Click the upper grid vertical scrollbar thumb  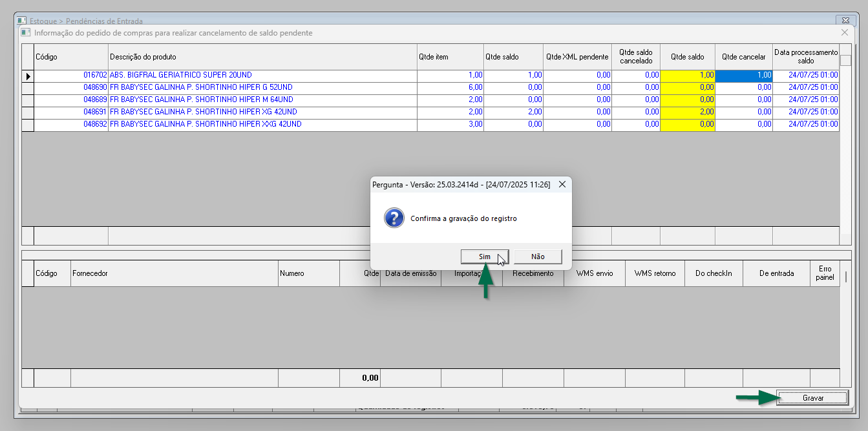pos(845,61)
